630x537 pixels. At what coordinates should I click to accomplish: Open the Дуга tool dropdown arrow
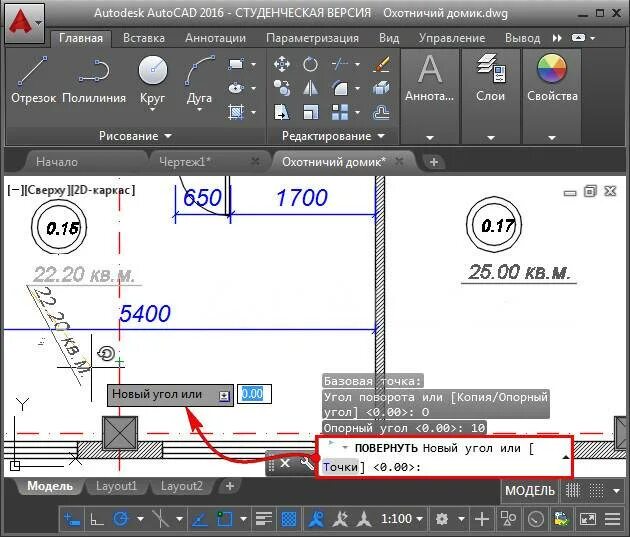199,109
